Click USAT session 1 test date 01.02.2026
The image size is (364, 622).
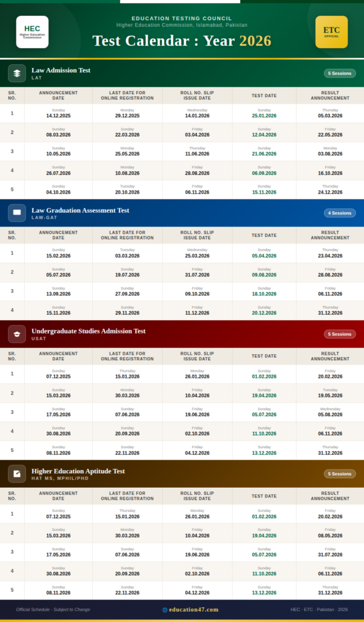(264, 377)
